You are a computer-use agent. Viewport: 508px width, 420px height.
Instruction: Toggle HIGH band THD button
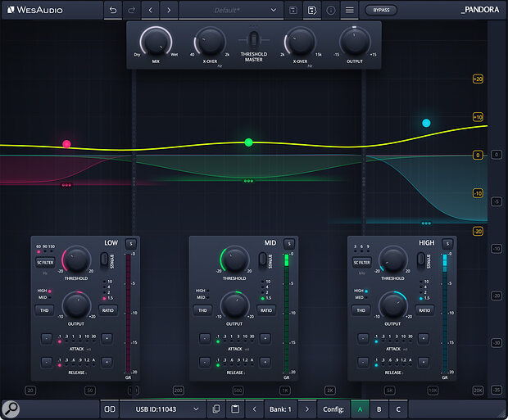pos(361,310)
